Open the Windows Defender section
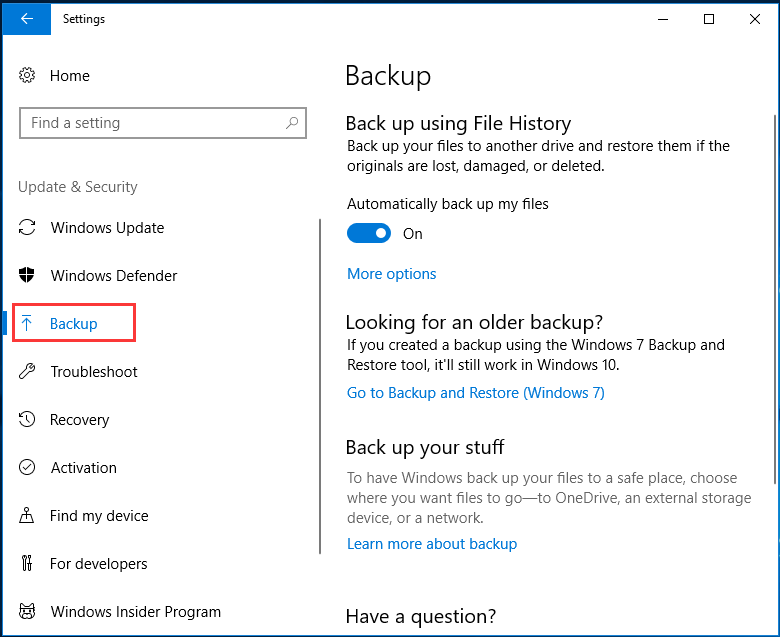Screen dimensions: 780x637 click(114, 275)
